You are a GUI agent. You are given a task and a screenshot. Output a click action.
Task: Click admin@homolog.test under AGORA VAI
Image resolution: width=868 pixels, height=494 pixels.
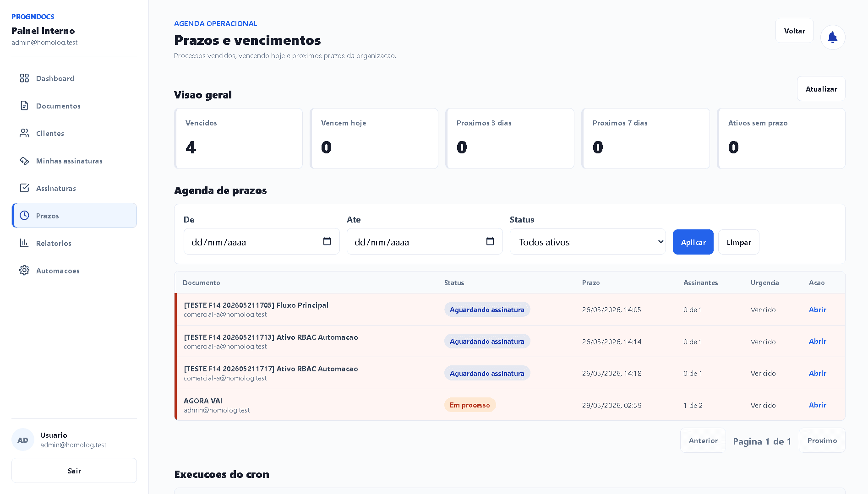(217, 410)
